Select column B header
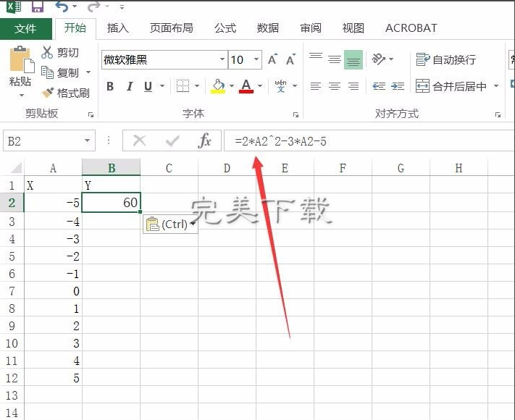Viewport: 515px width, 420px height. click(x=112, y=168)
